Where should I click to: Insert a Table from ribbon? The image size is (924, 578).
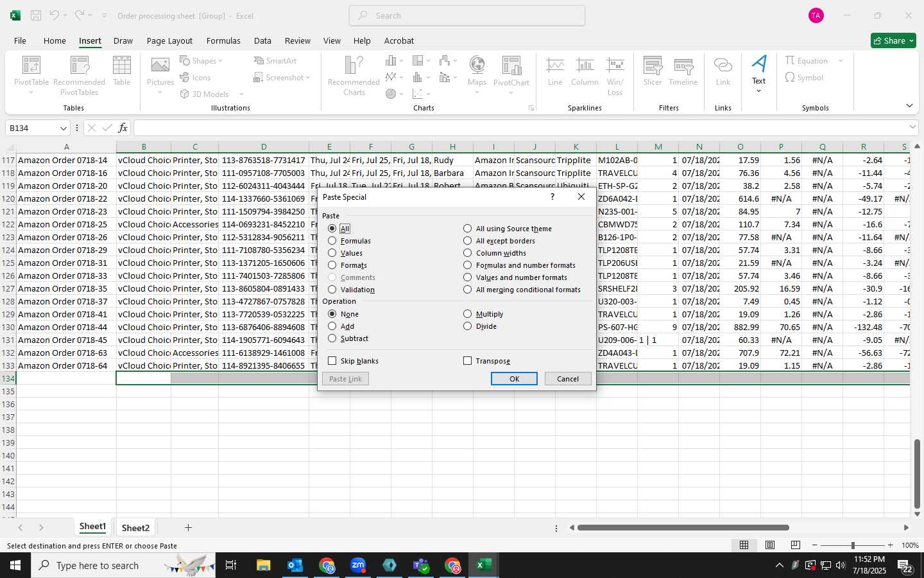point(122,71)
